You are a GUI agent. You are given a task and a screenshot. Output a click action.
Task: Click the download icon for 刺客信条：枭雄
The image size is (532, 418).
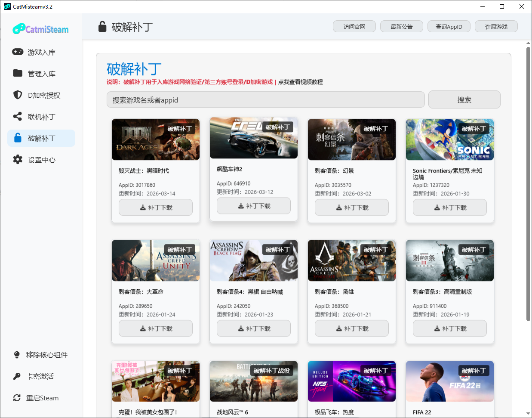(x=339, y=328)
